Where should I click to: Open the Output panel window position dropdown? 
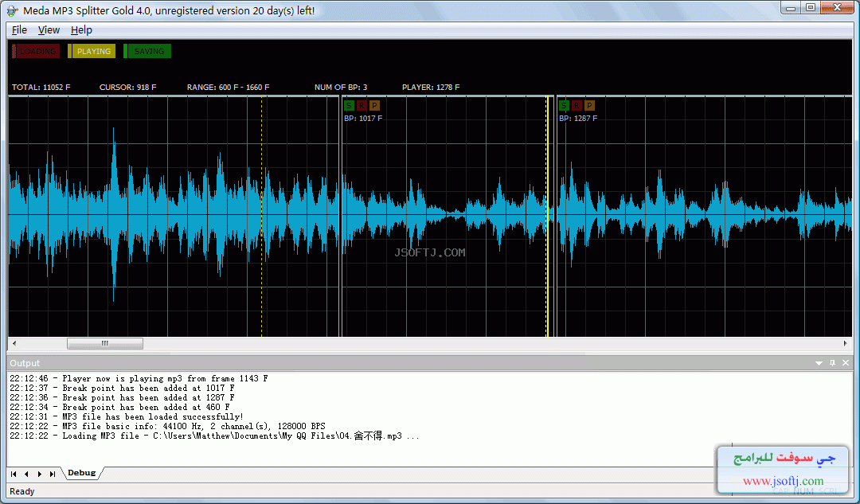click(819, 363)
